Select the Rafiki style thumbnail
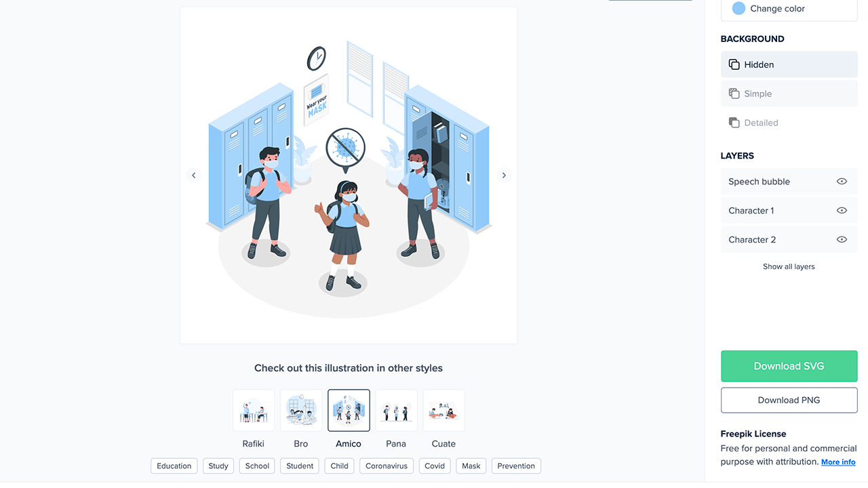Viewport: 868px width, 488px height. (x=254, y=411)
